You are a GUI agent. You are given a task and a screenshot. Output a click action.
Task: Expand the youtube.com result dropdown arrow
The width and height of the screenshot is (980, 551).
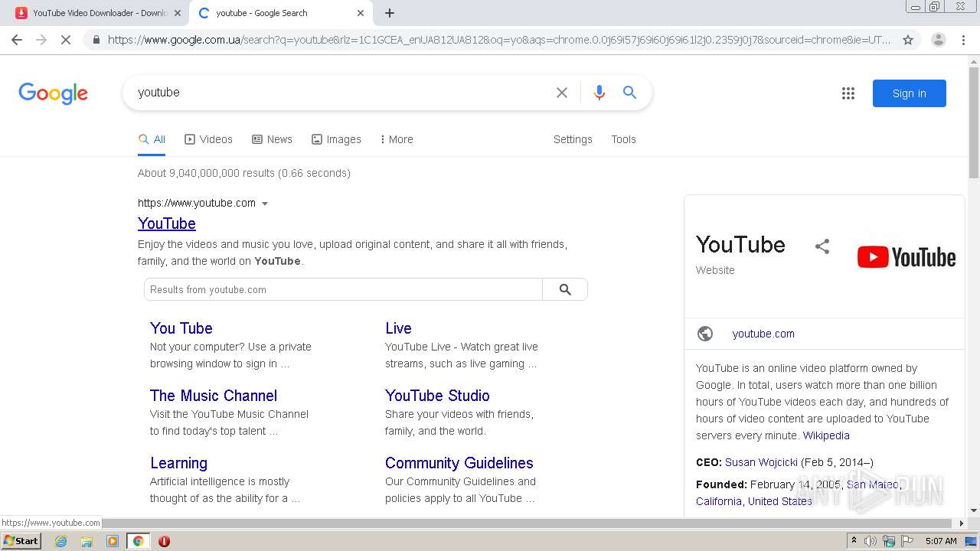tap(265, 204)
